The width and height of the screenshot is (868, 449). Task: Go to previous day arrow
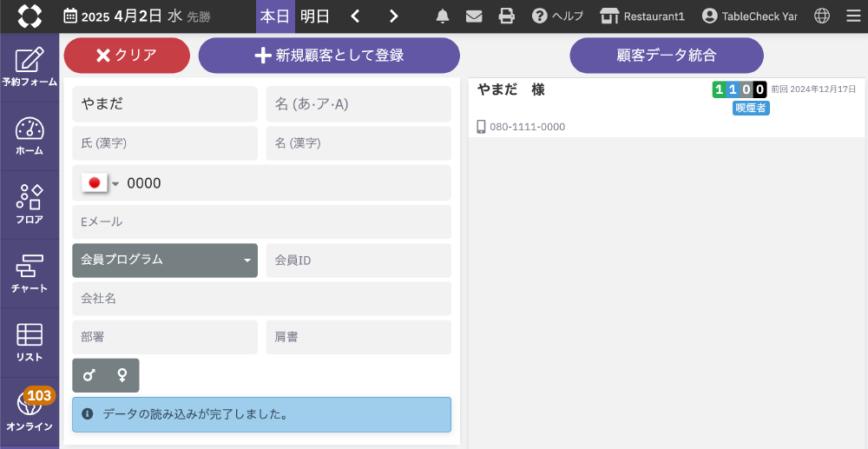click(x=355, y=16)
